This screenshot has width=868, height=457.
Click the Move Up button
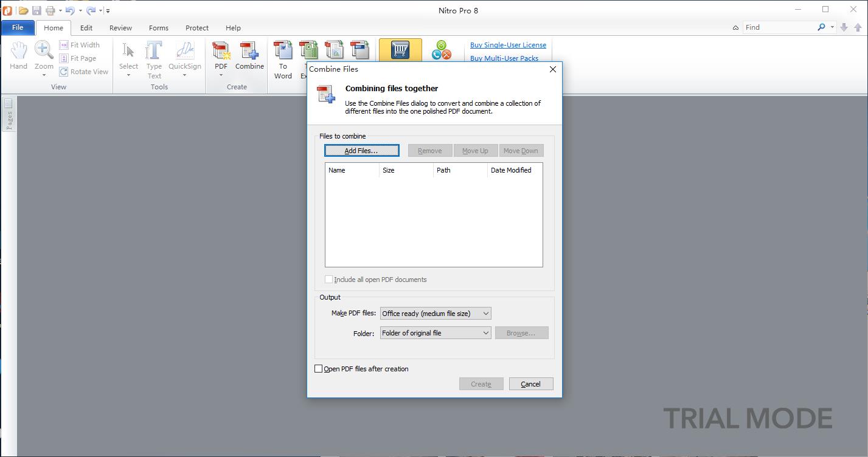(475, 151)
